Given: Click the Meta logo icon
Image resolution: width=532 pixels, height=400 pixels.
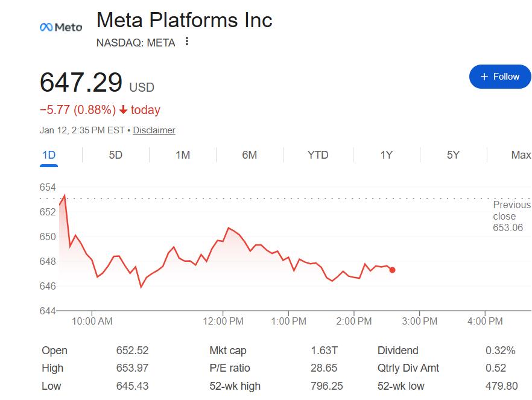Looking at the screenshot, I should coord(60,27).
